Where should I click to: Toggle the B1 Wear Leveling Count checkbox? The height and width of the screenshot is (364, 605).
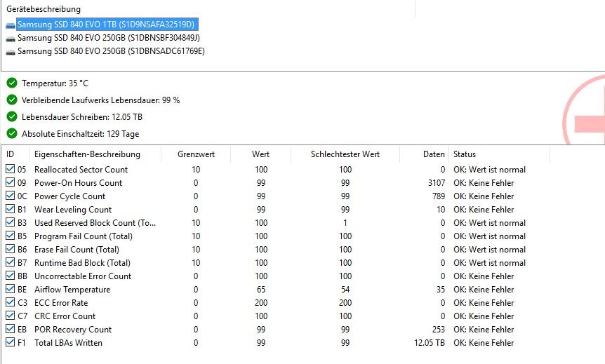(x=11, y=209)
